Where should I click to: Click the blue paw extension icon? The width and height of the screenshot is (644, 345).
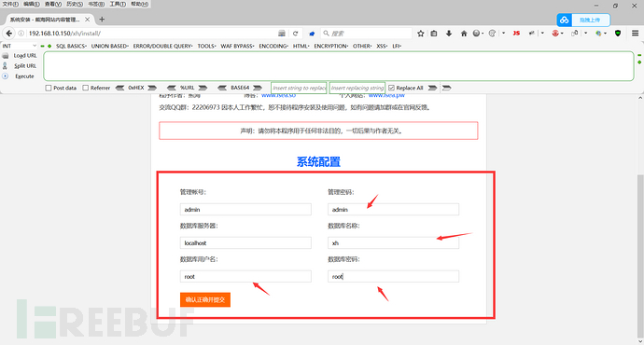click(x=312, y=34)
